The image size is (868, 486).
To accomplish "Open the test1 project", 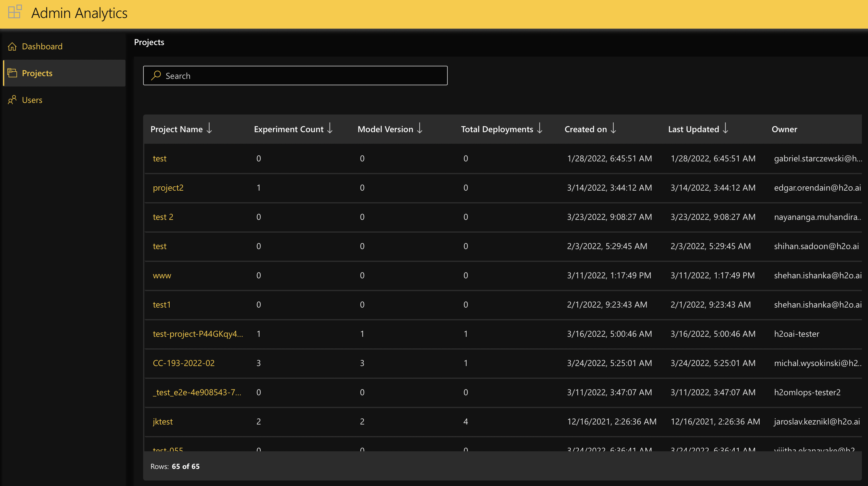I will [161, 305].
